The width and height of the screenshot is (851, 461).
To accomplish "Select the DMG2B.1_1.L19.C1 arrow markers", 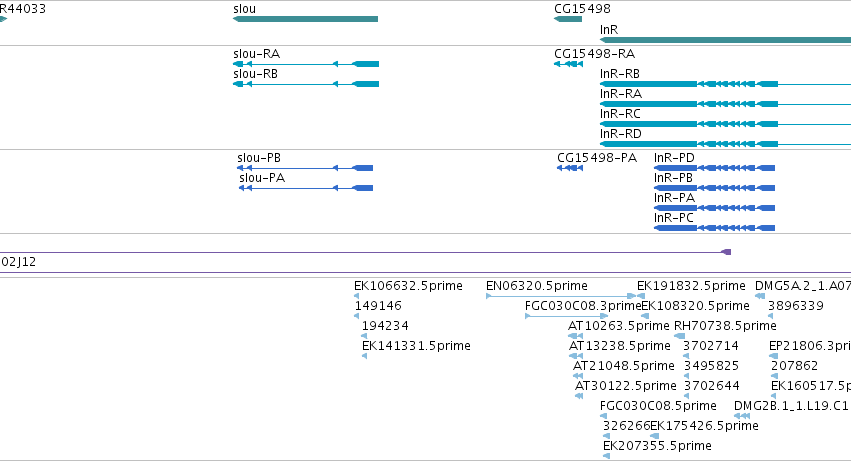I will [x=742, y=416].
